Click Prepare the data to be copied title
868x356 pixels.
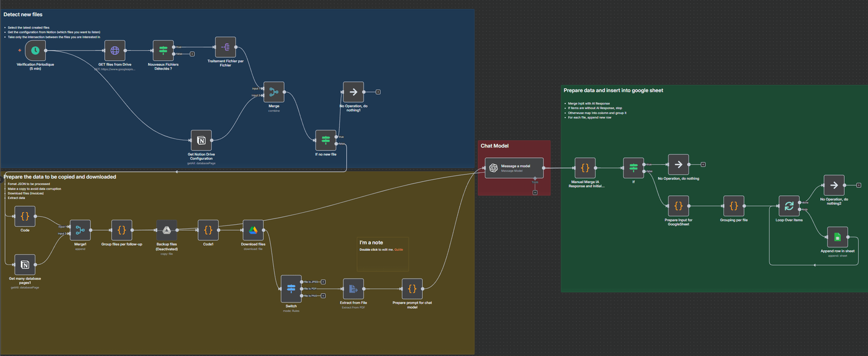coord(60,176)
